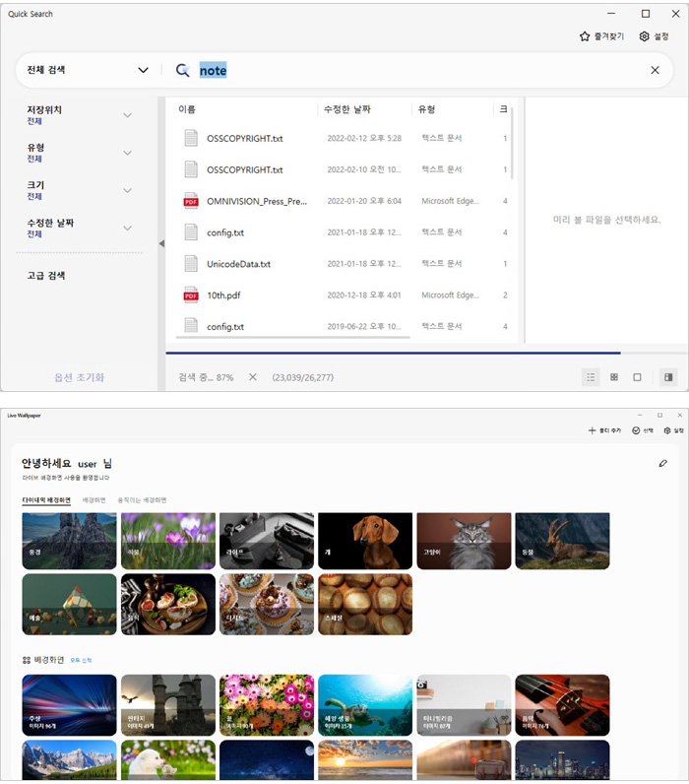
Task: Select the 음악 violin wallpaper album
Action: pyautogui.click(x=563, y=705)
